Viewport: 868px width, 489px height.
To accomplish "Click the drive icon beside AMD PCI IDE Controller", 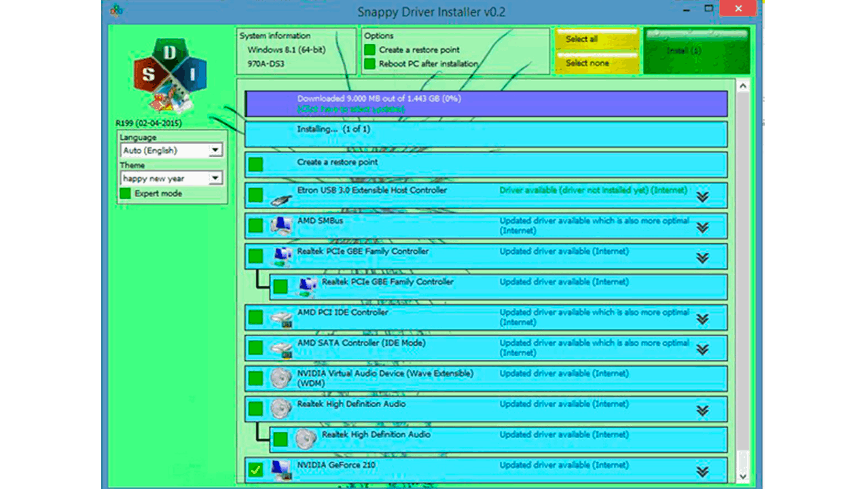I will click(281, 318).
